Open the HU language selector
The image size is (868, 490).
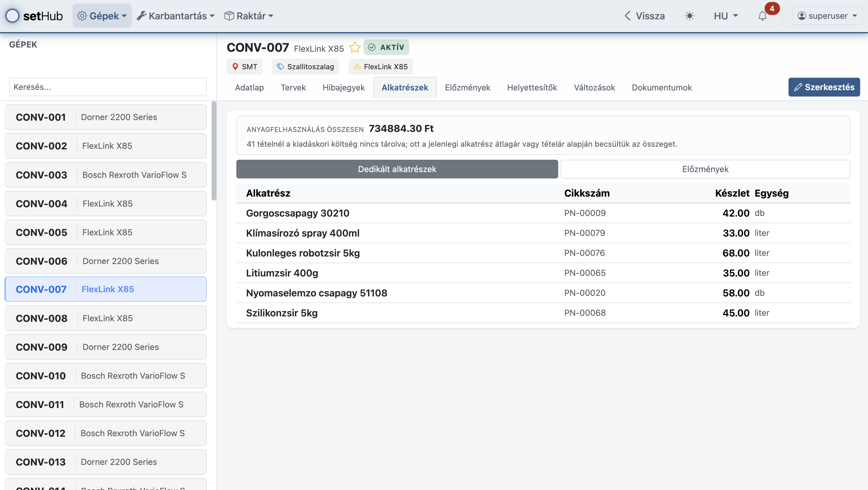726,16
